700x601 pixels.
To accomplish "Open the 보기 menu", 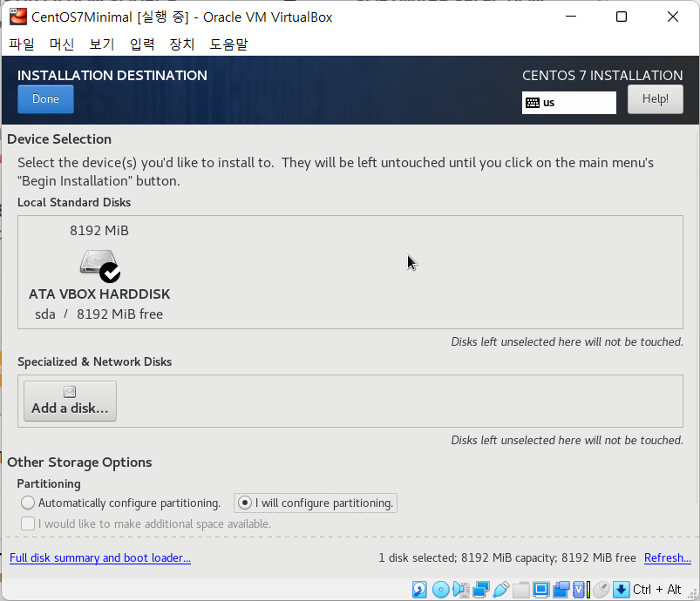I will tap(102, 44).
